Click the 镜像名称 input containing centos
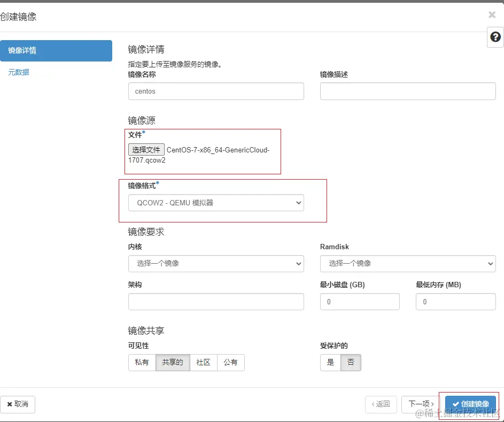The image size is (504, 422). coord(216,91)
